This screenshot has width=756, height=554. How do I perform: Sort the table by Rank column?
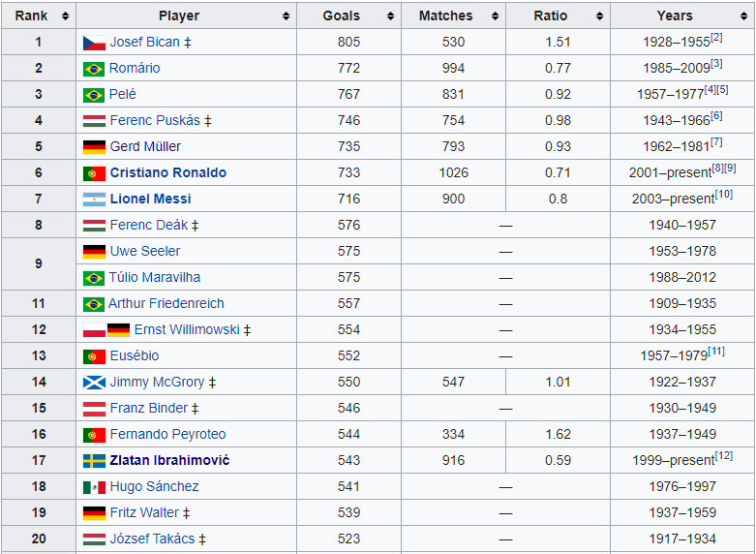tap(65, 16)
